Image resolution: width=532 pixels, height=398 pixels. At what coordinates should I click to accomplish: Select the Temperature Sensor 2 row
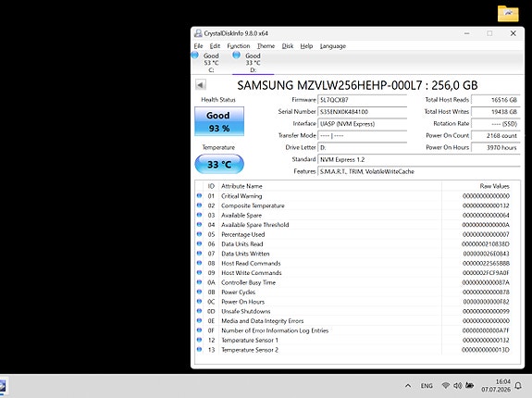(353, 350)
